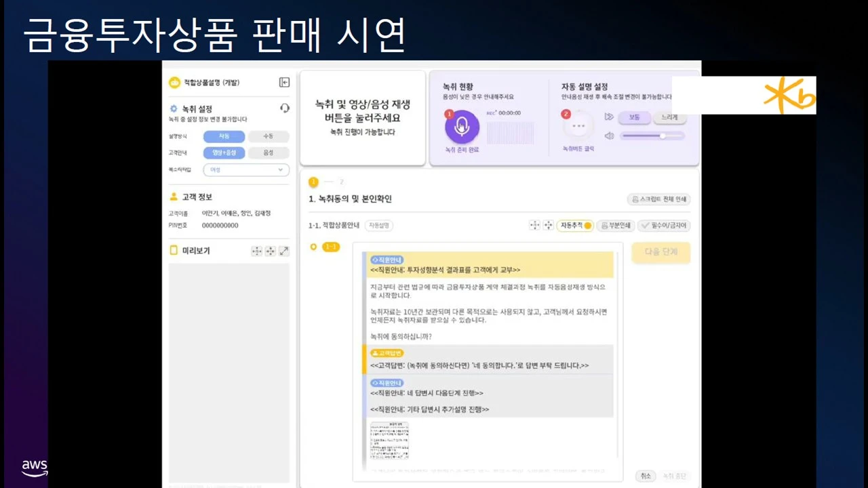Click heading 1. 녹취동의 및 본인확인
This screenshot has width=868, height=488.
click(x=350, y=199)
